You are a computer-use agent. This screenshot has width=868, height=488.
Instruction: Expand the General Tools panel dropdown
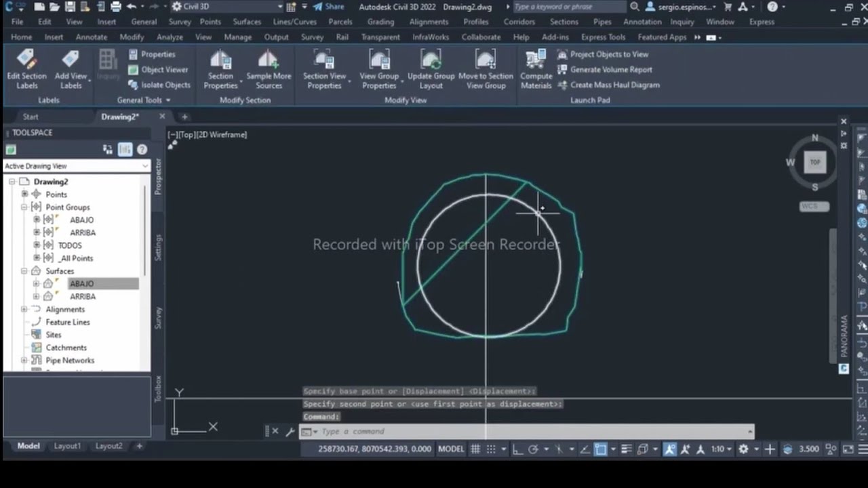(x=144, y=100)
